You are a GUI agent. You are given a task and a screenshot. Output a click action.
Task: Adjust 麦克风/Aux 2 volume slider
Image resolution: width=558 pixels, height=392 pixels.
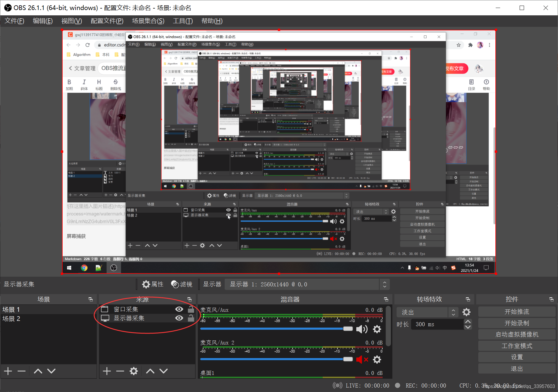click(x=277, y=359)
